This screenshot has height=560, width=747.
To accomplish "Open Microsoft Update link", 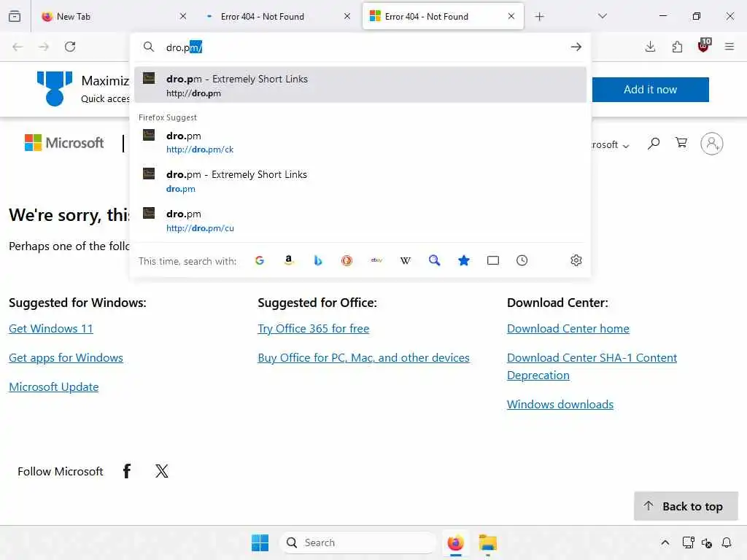I will click(x=54, y=386).
